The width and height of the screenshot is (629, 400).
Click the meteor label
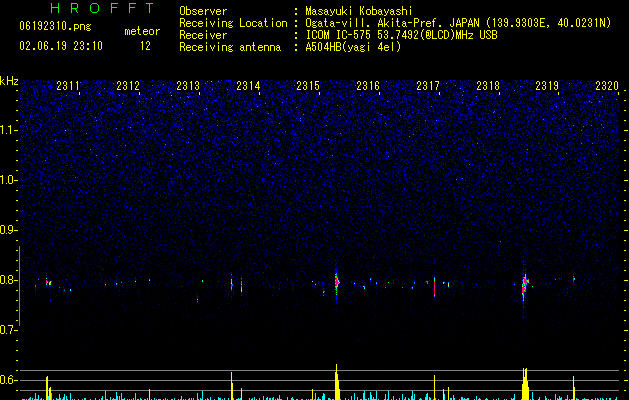[x=142, y=31]
